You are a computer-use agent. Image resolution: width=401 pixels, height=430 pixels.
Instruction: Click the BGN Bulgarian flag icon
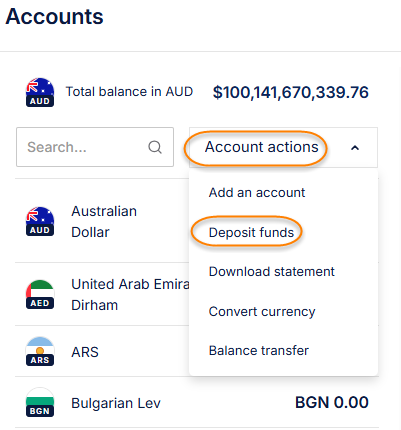(40, 402)
